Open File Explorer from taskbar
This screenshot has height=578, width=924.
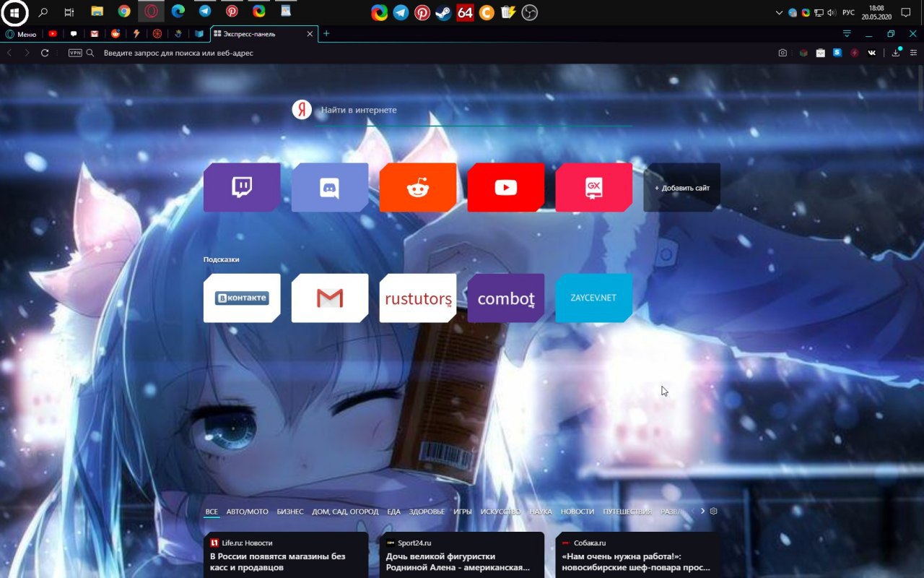(97, 12)
